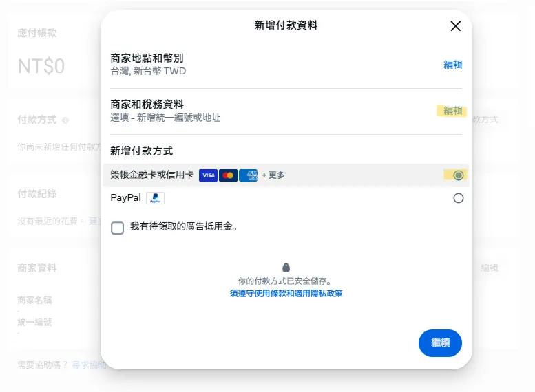The height and width of the screenshot is (392, 535).
Task: Open 須遵守使用條款和適用隱私政策 link
Action: (286, 294)
